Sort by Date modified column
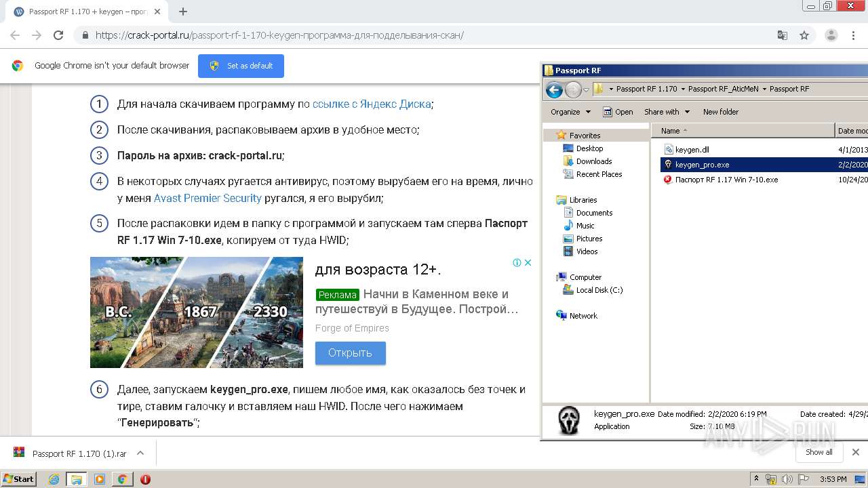Screen dimensions: 868x488 point(852,131)
